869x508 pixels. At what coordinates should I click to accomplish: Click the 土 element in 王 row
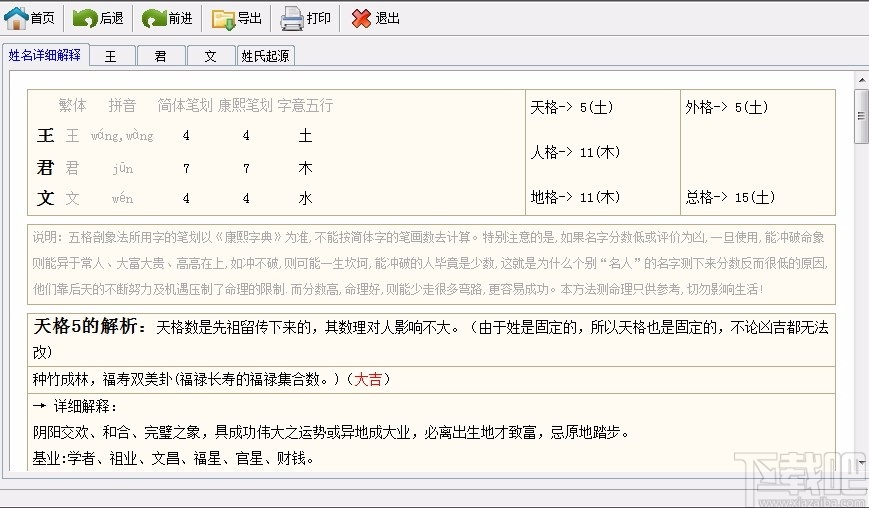click(305, 136)
